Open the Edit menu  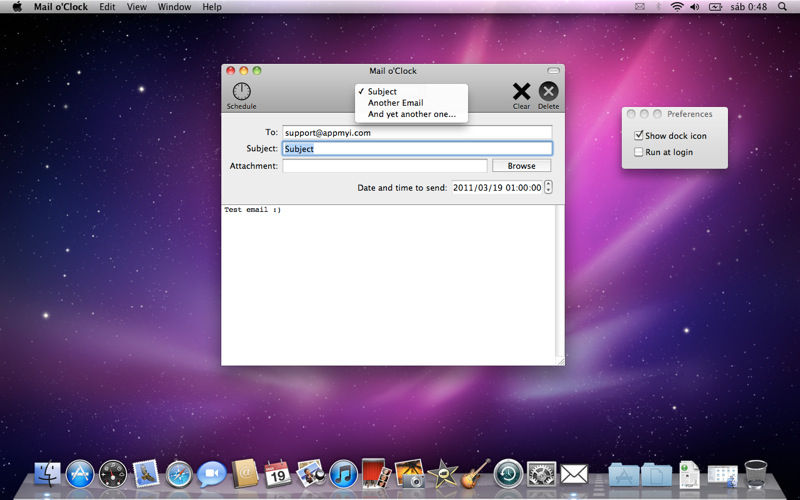pos(107,7)
